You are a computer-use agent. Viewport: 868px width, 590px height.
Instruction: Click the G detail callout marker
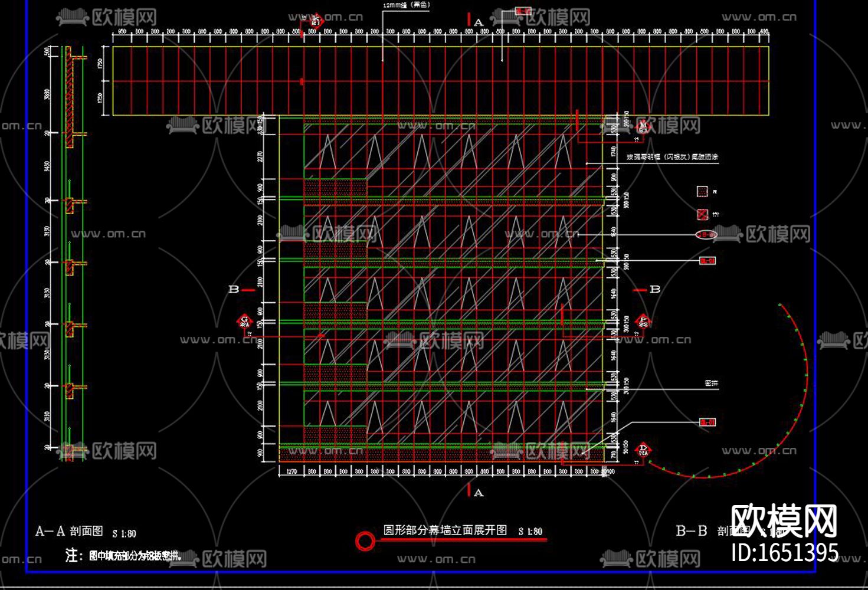(x=244, y=322)
